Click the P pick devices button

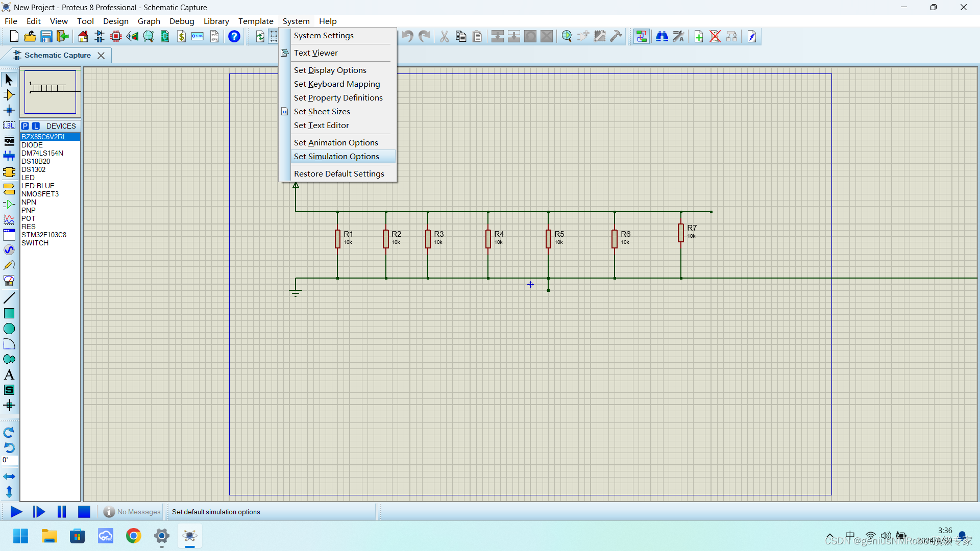point(25,126)
